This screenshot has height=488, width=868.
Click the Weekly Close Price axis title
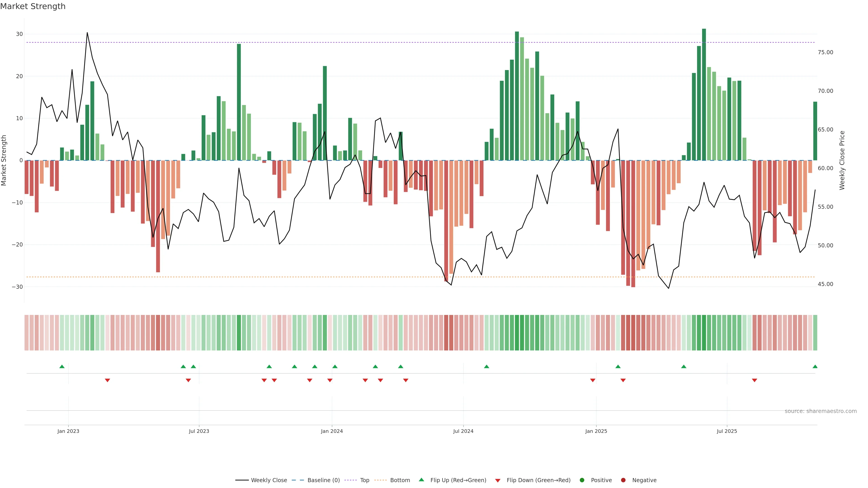pyautogui.click(x=842, y=160)
